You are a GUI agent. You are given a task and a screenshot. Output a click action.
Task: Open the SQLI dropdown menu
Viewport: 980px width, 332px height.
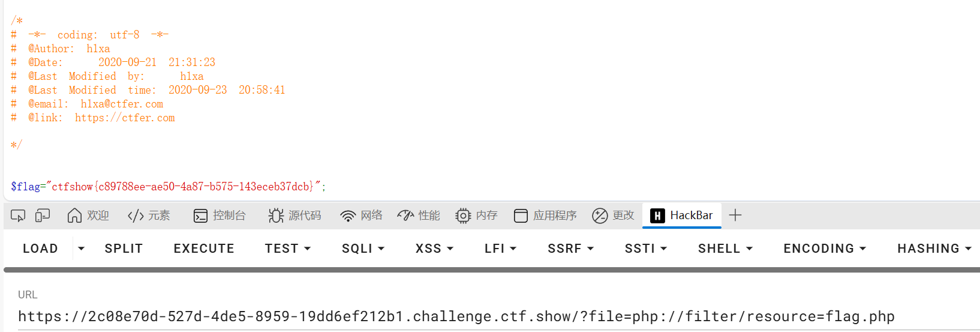point(363,249)
